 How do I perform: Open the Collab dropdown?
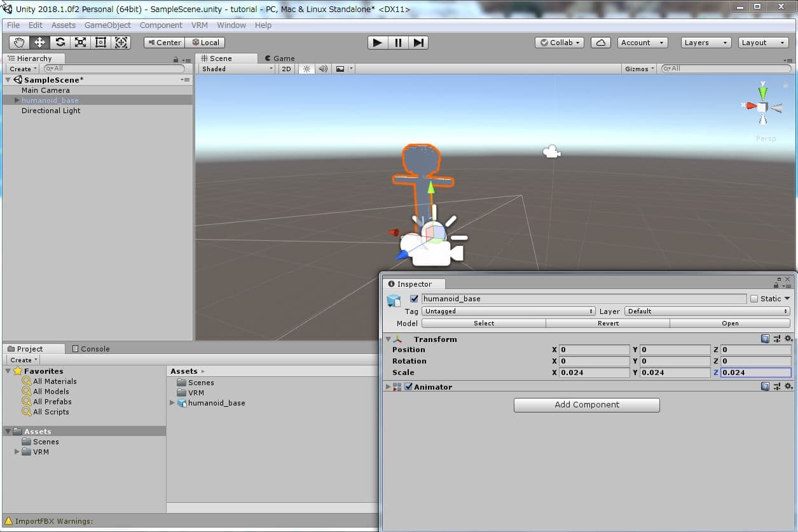pos(560,43)
